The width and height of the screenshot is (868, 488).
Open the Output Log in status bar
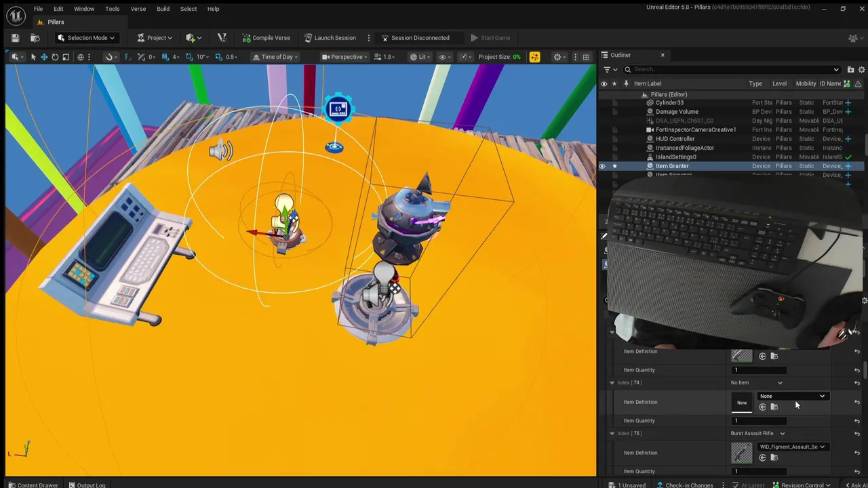pos(86,485)
